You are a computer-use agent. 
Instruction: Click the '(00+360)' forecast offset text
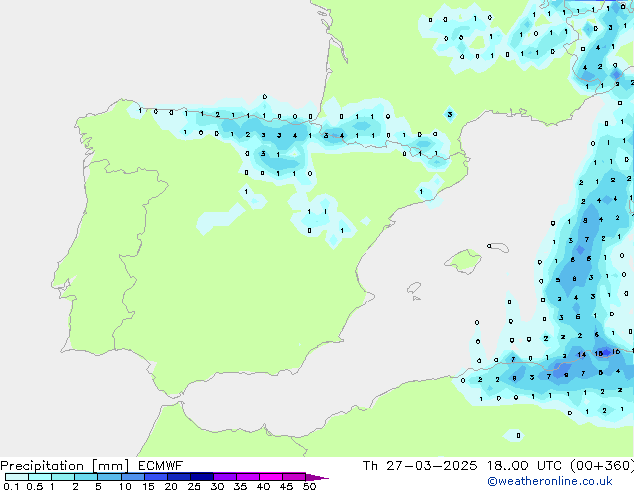pos(602,466)
